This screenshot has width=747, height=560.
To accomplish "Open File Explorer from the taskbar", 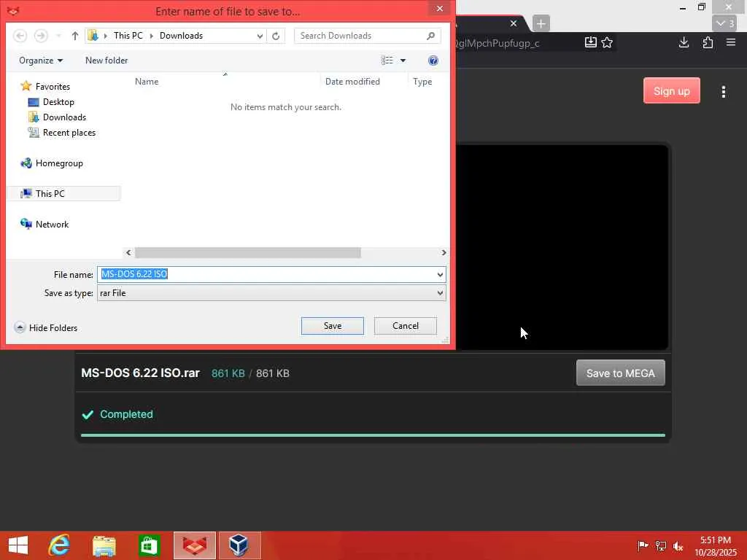I will click(104, 545).
